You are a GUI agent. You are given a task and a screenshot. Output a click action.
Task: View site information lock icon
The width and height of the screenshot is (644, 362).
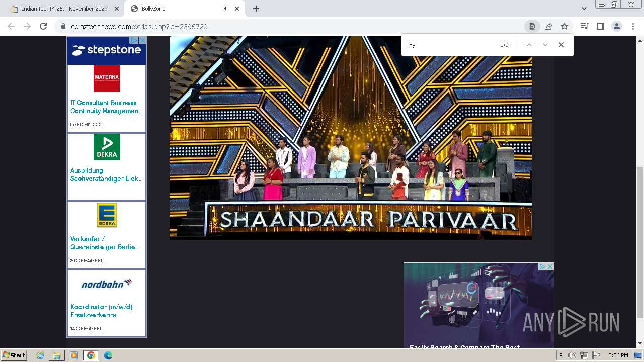pyautogui.click(x=63, y=27)
